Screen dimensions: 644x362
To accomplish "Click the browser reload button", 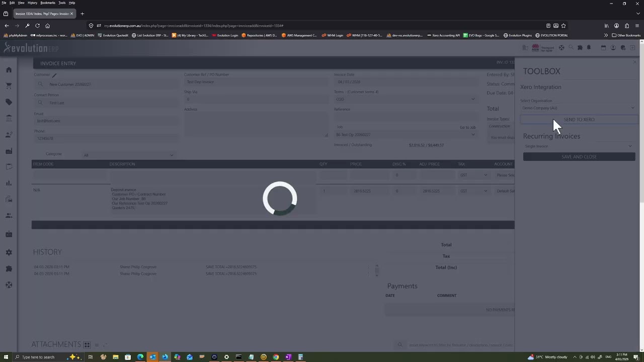I will click(x=37, y=26).
